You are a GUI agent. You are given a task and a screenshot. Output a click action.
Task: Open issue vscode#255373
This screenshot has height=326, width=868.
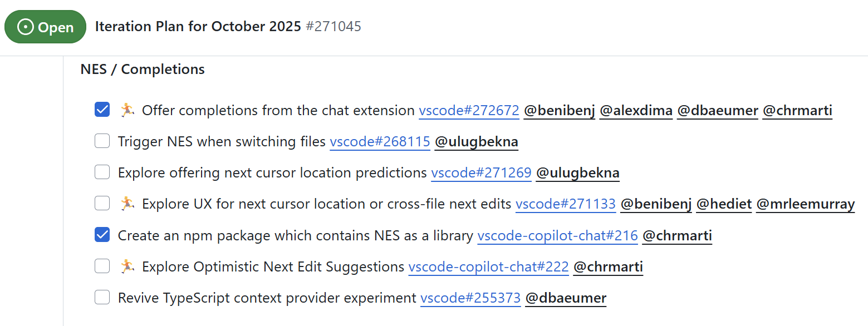pyautogui.click(x=470, y=297)
